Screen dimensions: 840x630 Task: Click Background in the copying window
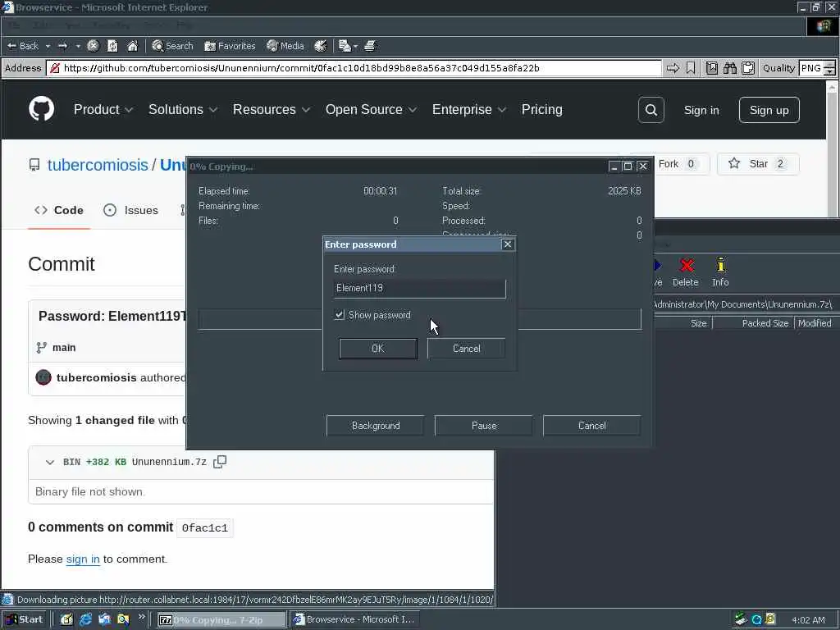[376, 426]
